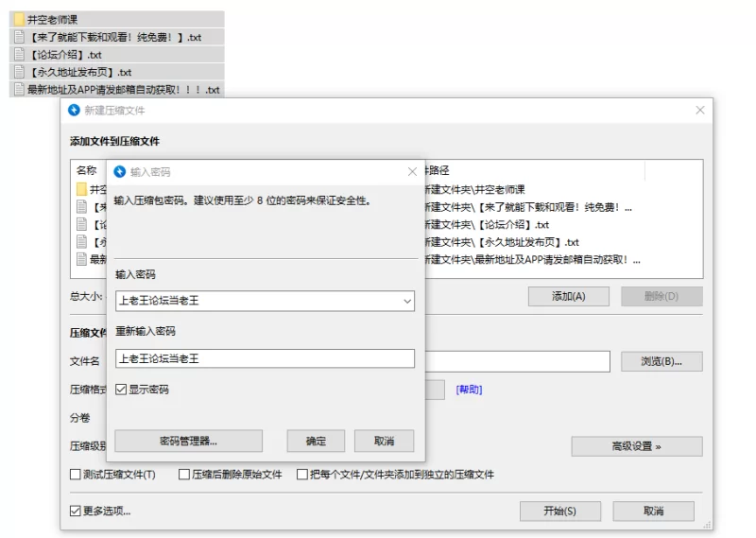Select path row 新建文件夹\井空老师课
The height and width of the screenshot is (538, 756).
[x=475, y=190]
